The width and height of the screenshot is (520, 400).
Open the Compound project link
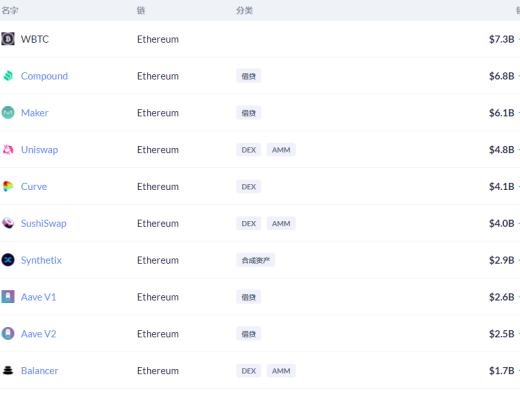[44, 76]
